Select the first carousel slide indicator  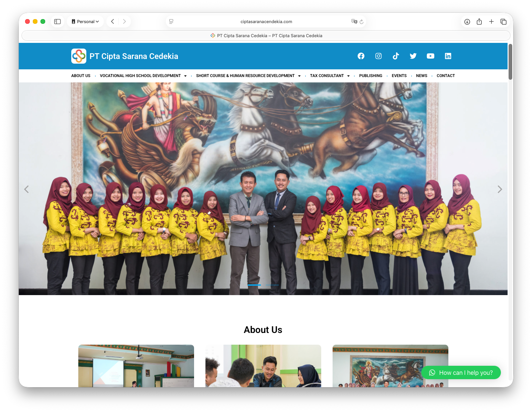point(254,285)
